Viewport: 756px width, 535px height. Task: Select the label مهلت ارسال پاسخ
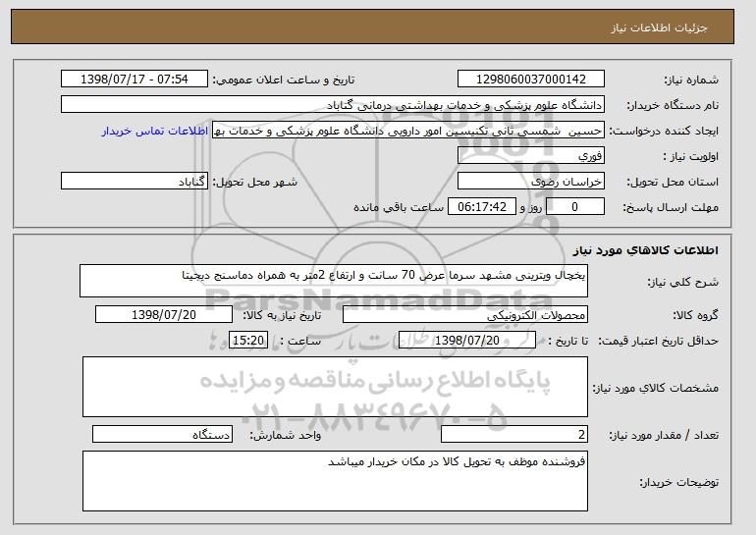pyautogui.click(x=671, y=207)
